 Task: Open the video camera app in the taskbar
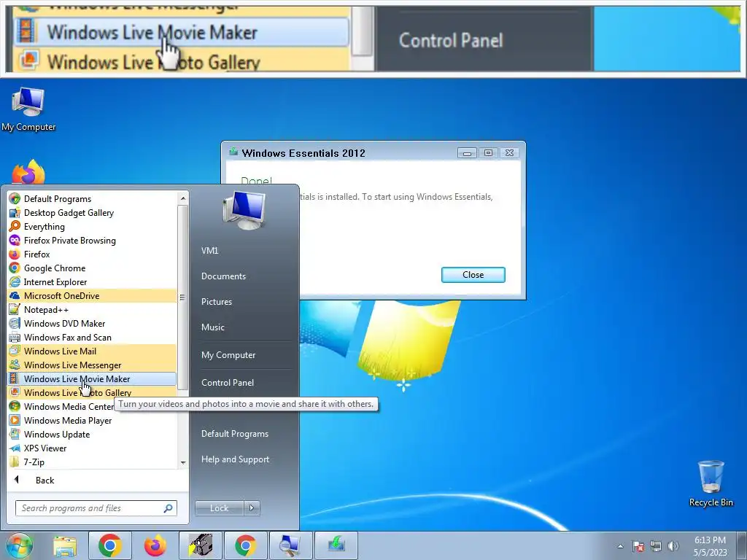pyautogui.click(x=200, y=545)
